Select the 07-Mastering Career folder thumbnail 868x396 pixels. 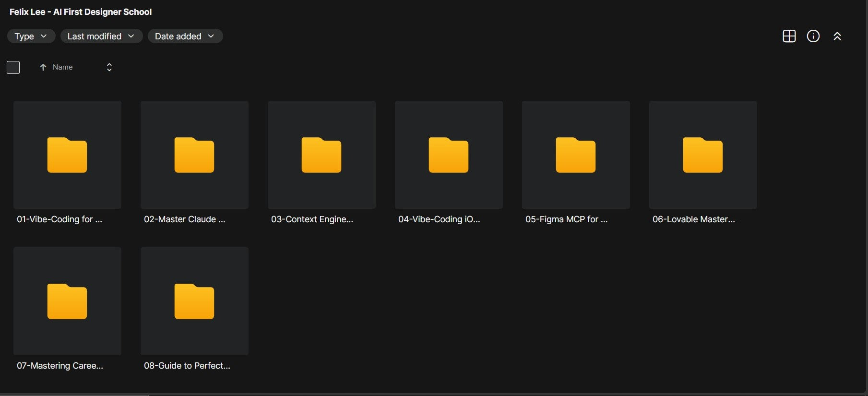(67, 301)
